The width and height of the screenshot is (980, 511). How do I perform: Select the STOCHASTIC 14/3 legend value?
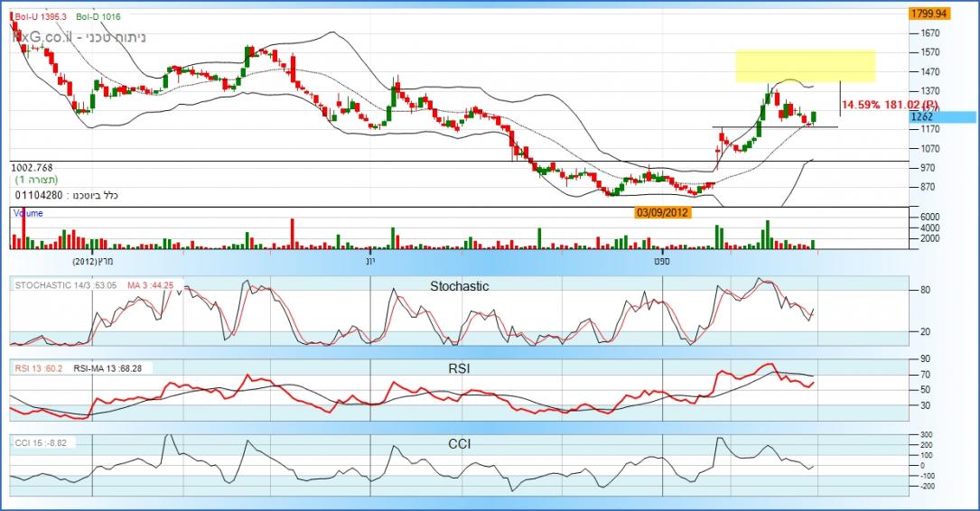[x=65, y=285]
